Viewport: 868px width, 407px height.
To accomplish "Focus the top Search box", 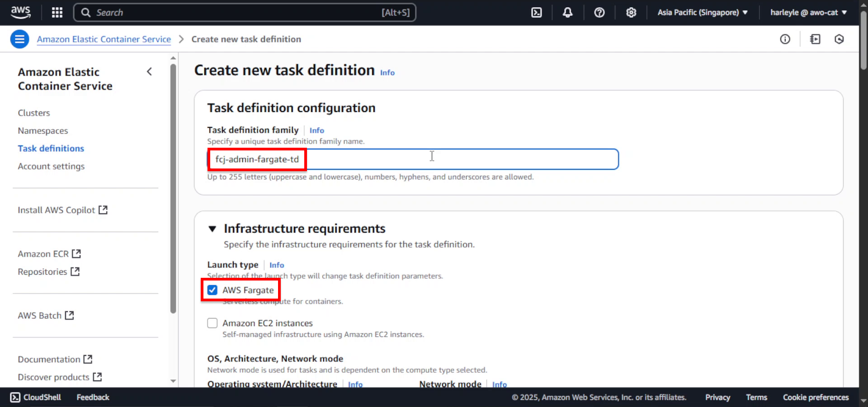I will (245, 12).
